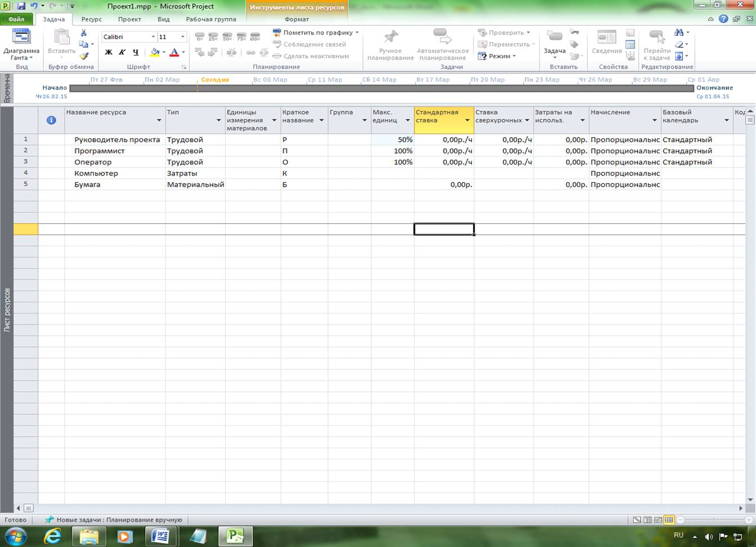This screenshot has height=547, width=756.
Task: Open the font color swatch dropdown
Action: pos(183,52)
